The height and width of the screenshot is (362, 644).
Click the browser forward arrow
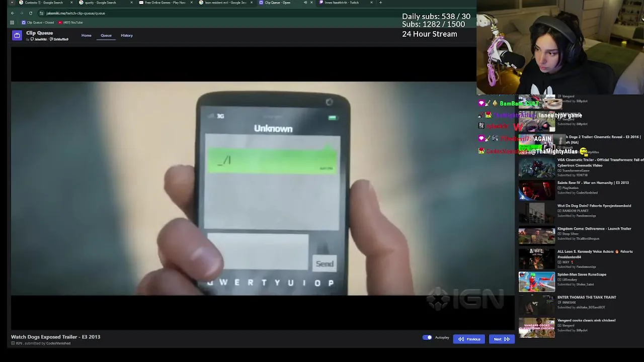(x=22, y=13)
